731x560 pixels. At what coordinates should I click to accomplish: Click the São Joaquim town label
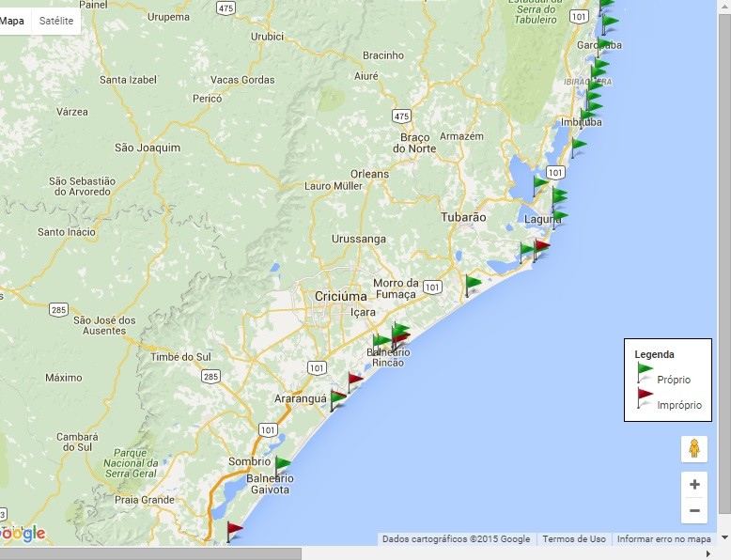pos(148,148)
